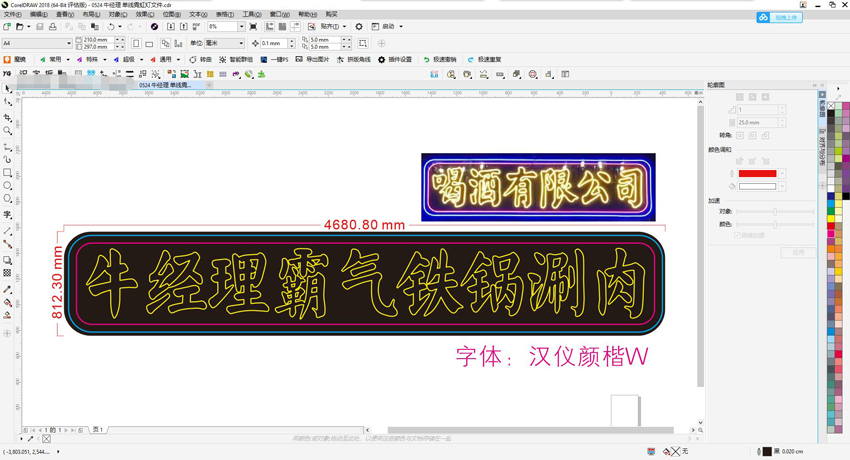Select the Color Eyedropper tool
850x460 pixels.
7,289
